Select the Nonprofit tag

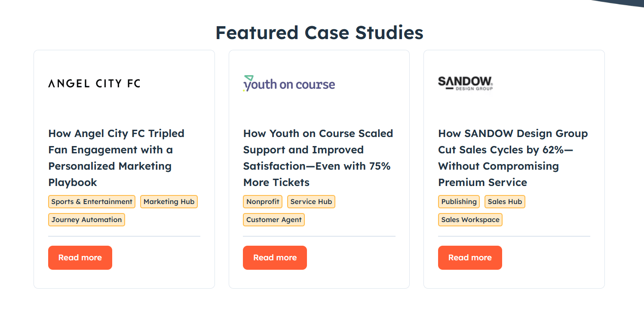(263, 201)
